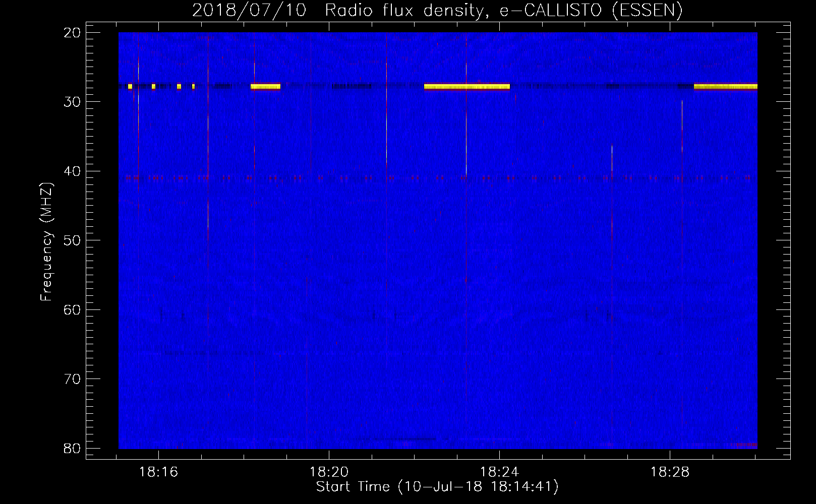The height and width of the screenshot is (504, 816).
Task: Click the 18:20 time tick label
Action: coord(329,472)
